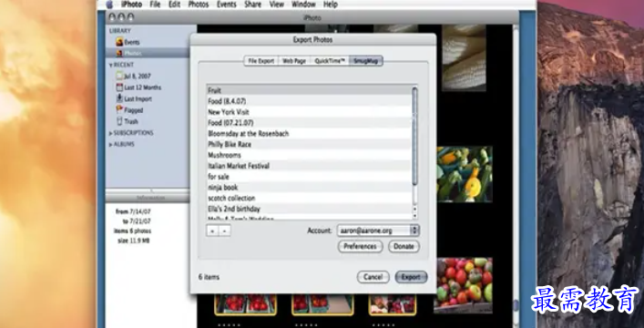Select Events in the library sidebar
The width and height of the screenshot is (644, 328).
click(148, 42)
